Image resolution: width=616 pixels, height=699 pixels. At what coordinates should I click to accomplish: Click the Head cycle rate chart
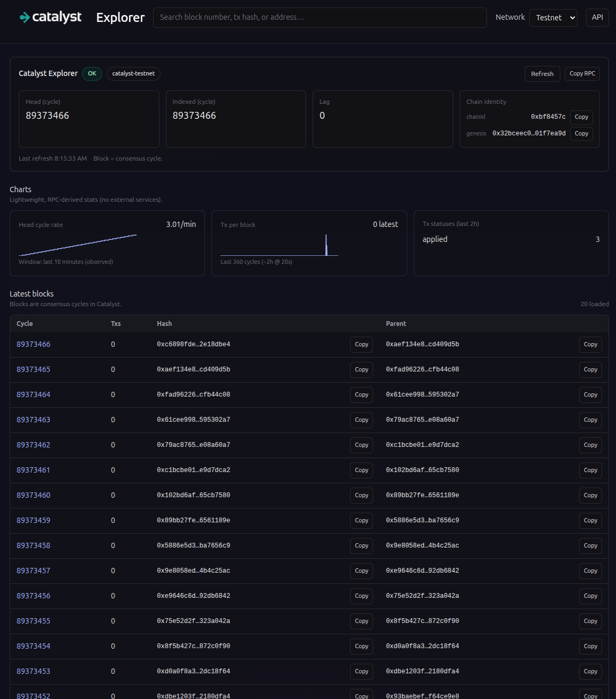coord(78,245)
